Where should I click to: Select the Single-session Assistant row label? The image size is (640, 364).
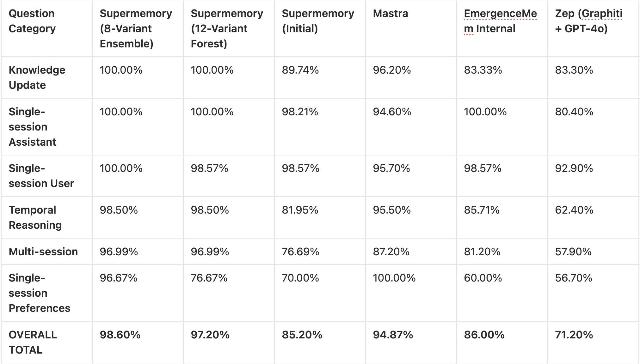coord(32,127)
